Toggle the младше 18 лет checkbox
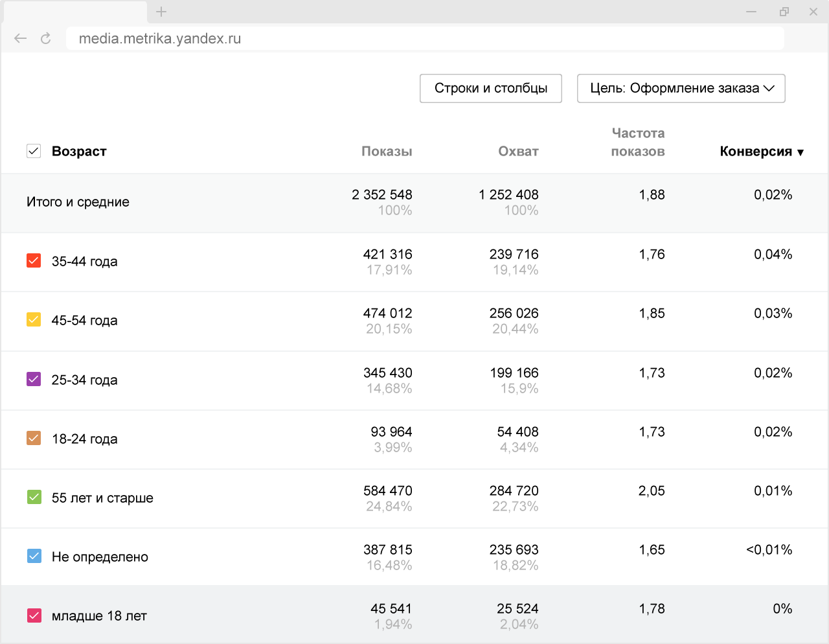The width and height of the screenshot is (829, 644). click(34, 615)
